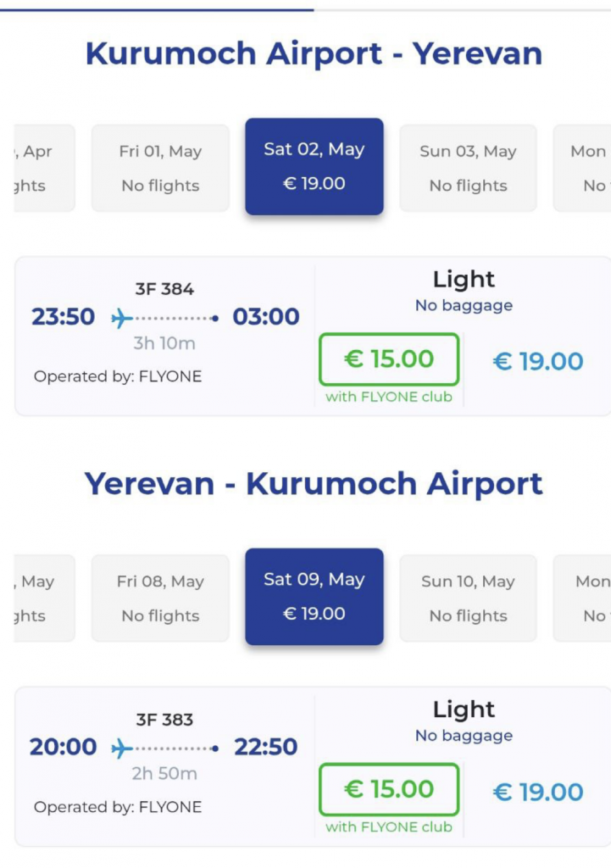Choose €19.00 regular fare for flight 3F 383

point(538,793)
